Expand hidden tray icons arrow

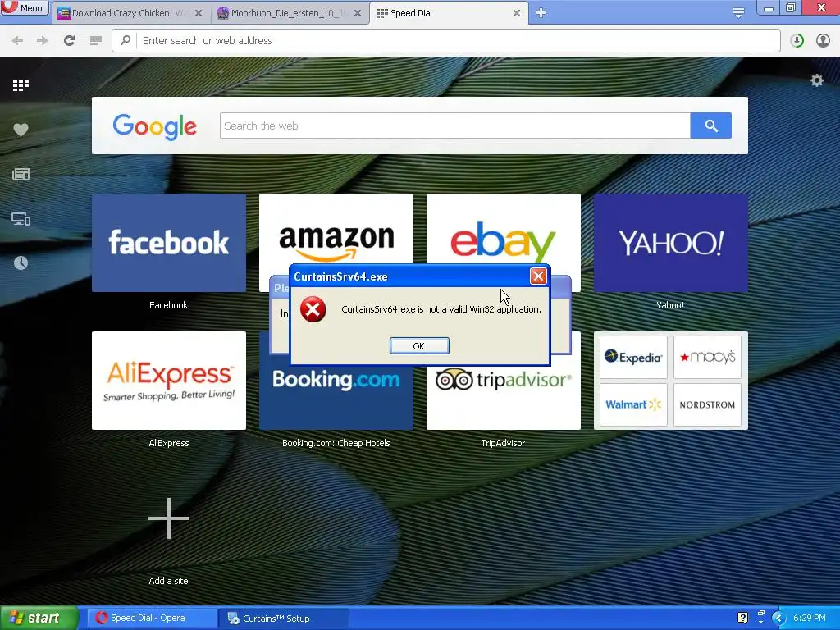coord(778,619)
